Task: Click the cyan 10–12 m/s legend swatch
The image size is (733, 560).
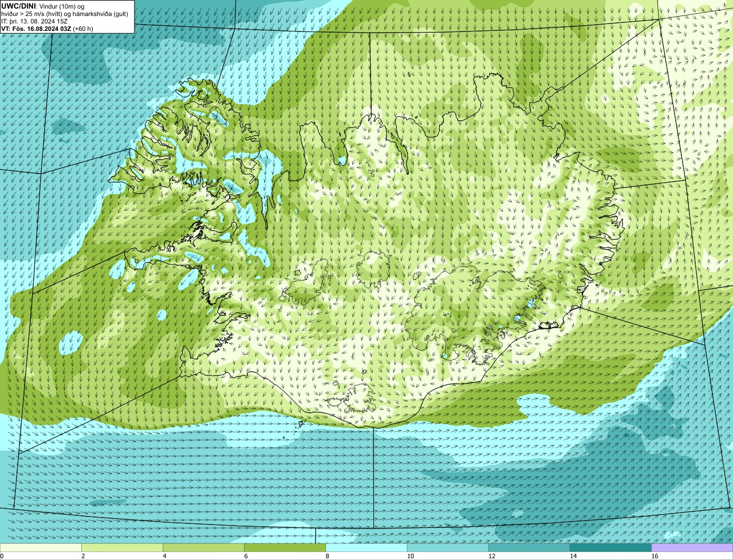Action: pyautogui.click(x=448, y=547)
